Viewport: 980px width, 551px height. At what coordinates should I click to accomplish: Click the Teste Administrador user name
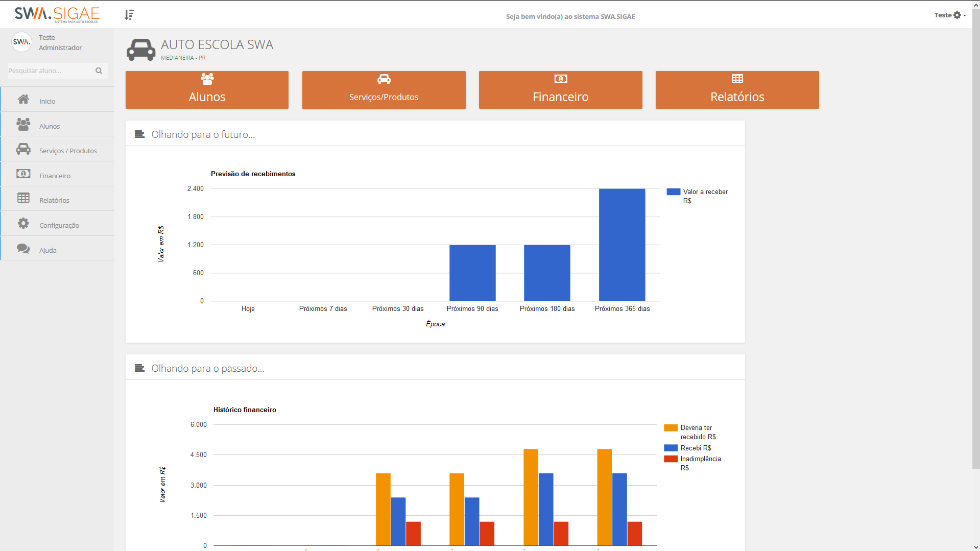(60, 42)
